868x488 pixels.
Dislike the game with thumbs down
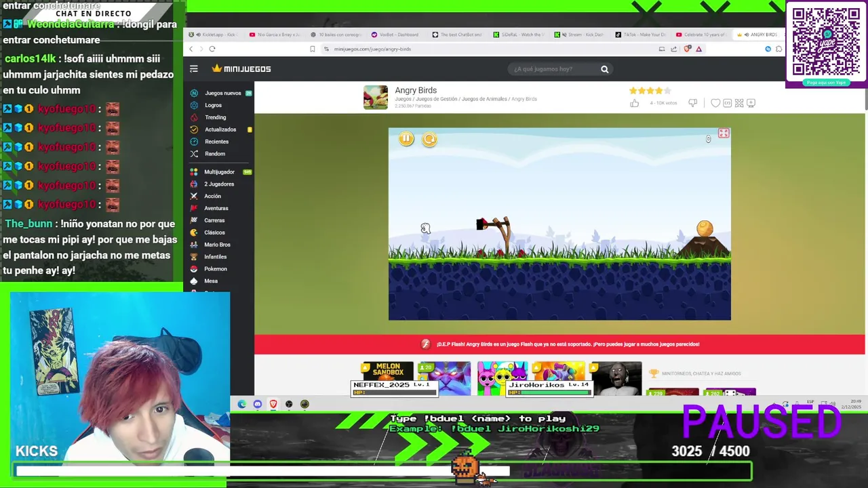(692, 103)
